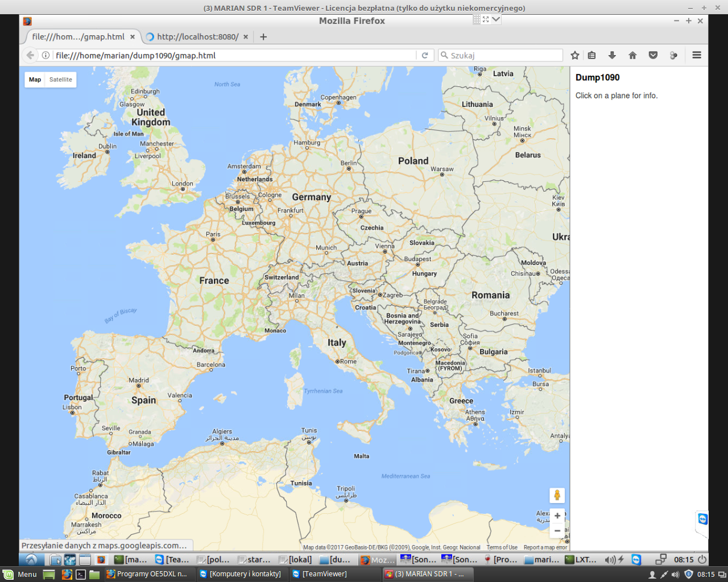The height and width of the screenshot is (582, 728).
Task: Show site information icon in address bar
Action: coord(46,55)
